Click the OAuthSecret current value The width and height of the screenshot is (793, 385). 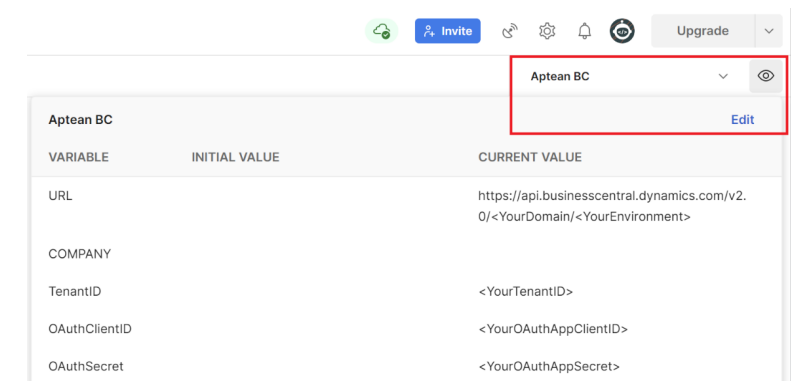[x=549, y=366]
